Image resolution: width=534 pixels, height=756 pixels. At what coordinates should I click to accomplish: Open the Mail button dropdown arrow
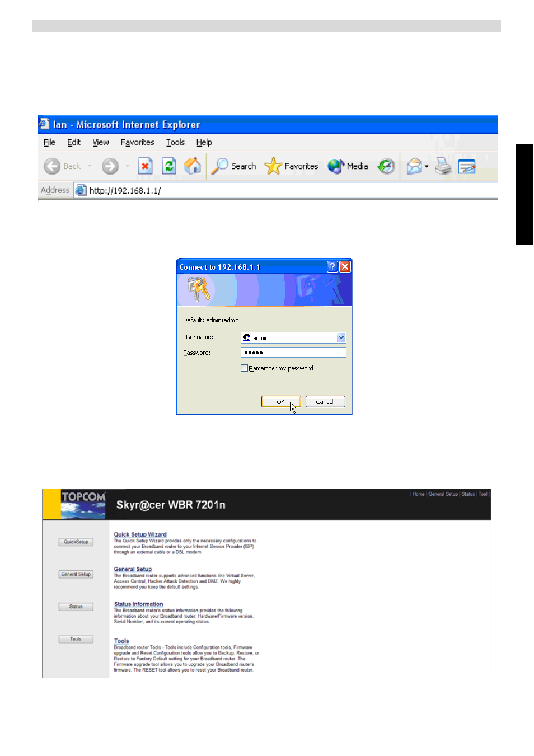tap(427, 167)
